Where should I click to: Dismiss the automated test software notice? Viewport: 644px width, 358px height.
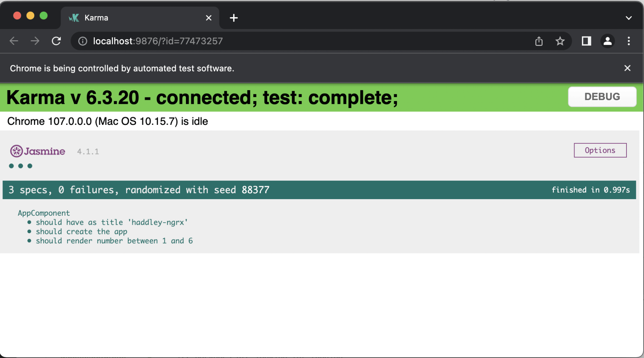pyautogui.click(x=627, y=68)
